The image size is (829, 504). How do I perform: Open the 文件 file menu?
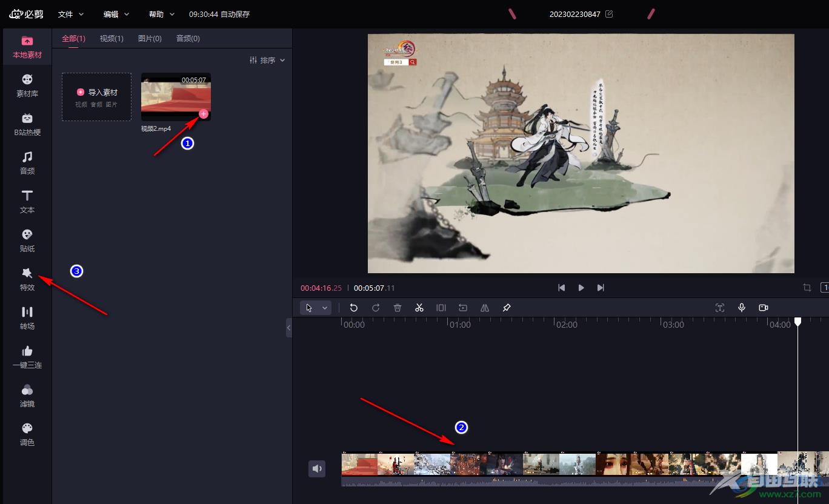point(71,14)
